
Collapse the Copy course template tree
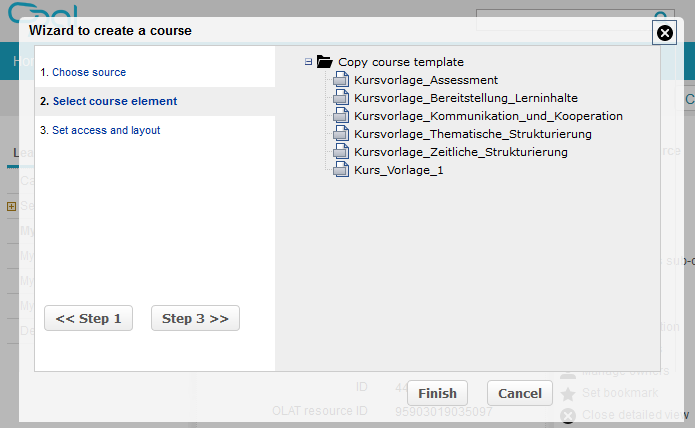(309, 62)
